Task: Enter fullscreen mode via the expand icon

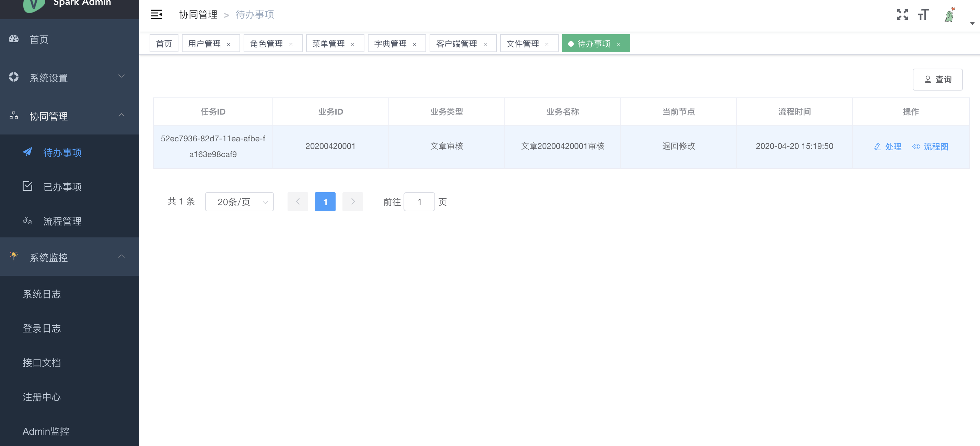Action: click(x=902, y=14)
